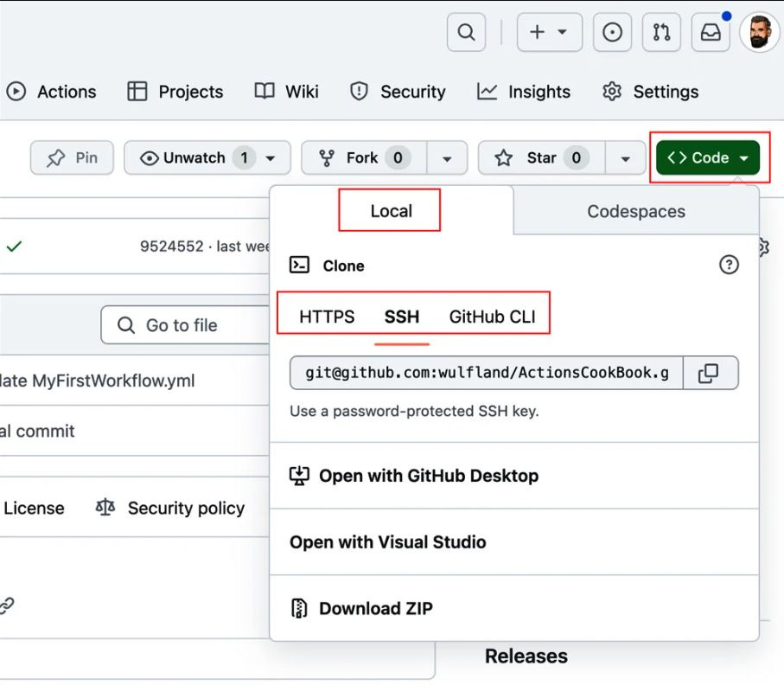
Task: Open the repository Settings tab
Action: click(651, 92)
